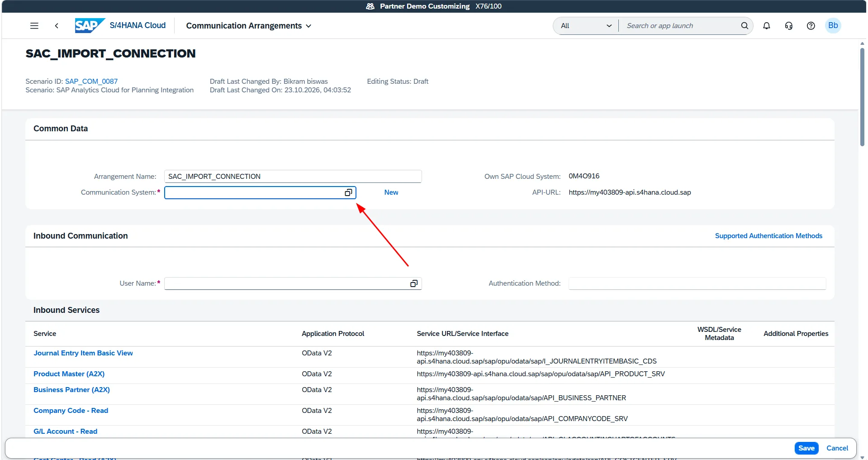Open Company Code - Read service

[x=71, y=411]
